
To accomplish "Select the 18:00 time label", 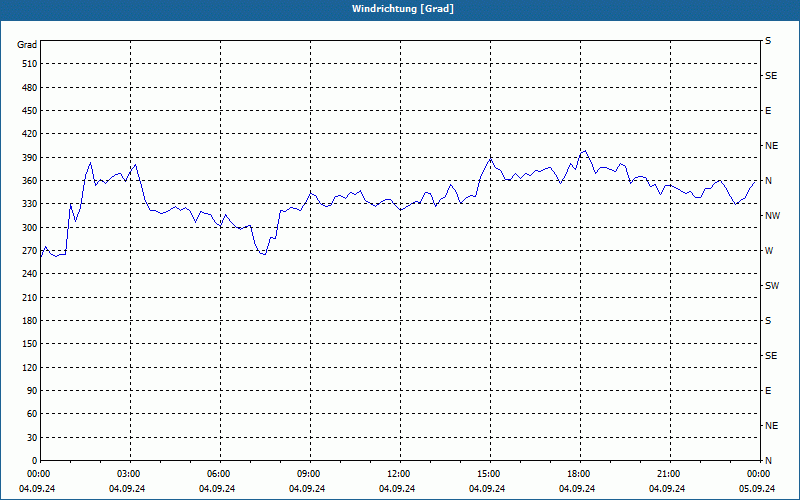I will click(x=578, y=474).
